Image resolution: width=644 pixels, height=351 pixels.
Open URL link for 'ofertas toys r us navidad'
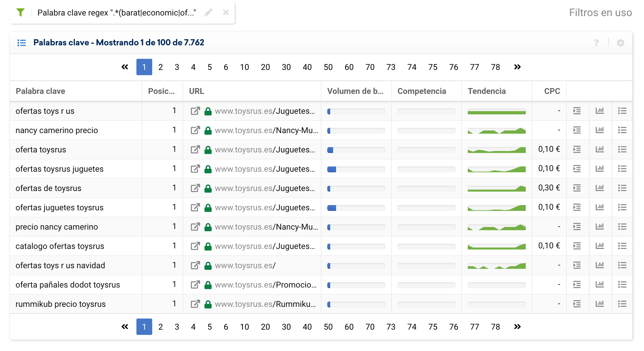click(245, 266)
